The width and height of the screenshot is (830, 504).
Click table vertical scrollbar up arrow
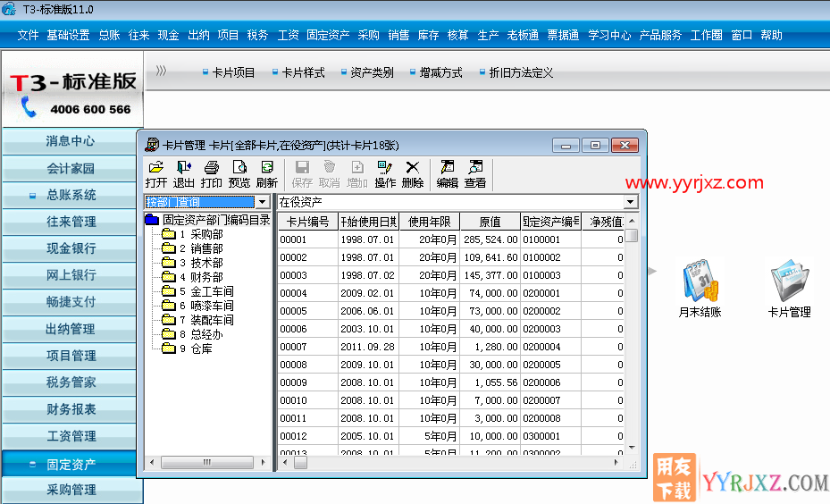(x=632, y=220)
